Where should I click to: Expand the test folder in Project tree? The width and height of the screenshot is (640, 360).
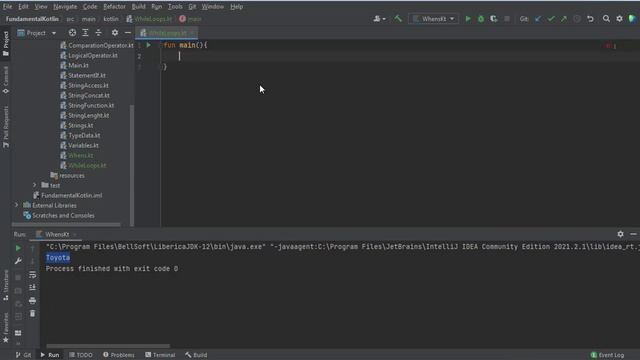(x=34, y=185)
